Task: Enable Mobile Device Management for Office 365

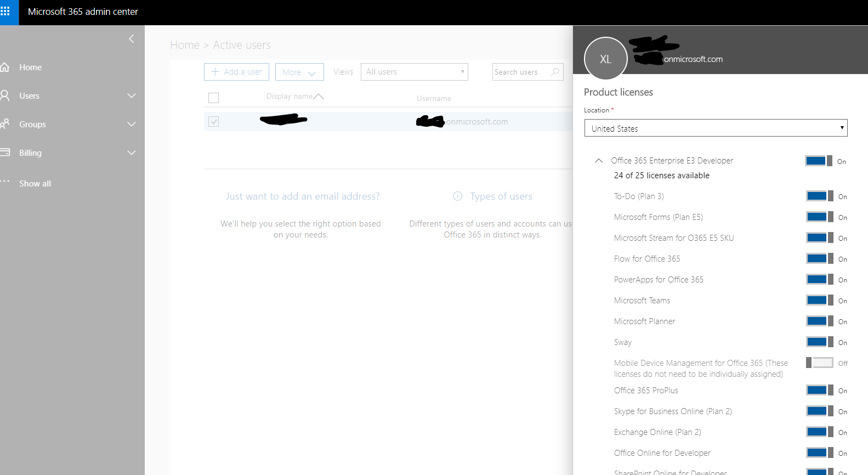Action: (x=820, y=363)
